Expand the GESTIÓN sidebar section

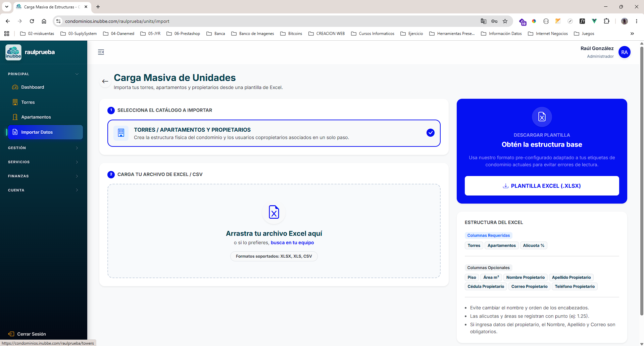click(x=44, y=148)
